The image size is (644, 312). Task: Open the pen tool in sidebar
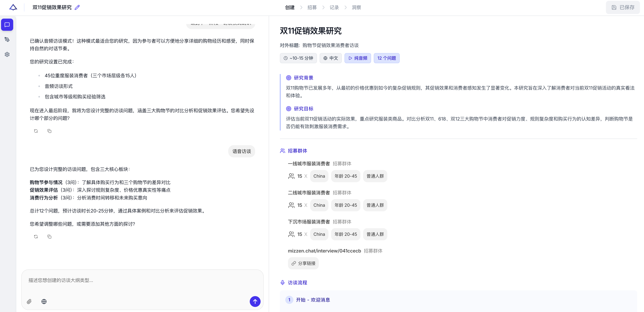pos(7,40)
